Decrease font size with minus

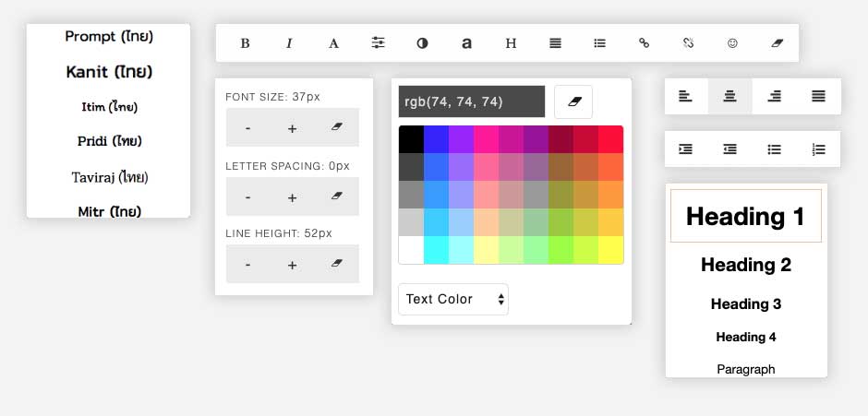[248, 128]
